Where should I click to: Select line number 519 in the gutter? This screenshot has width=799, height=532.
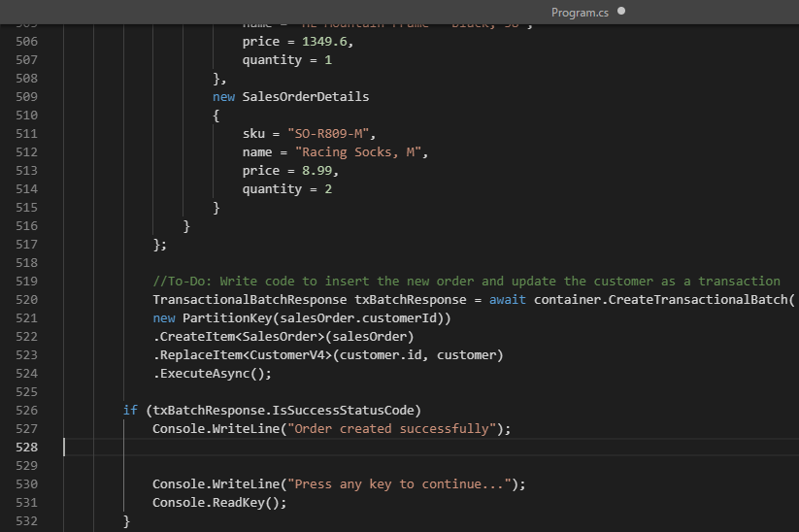coord(26,281)
